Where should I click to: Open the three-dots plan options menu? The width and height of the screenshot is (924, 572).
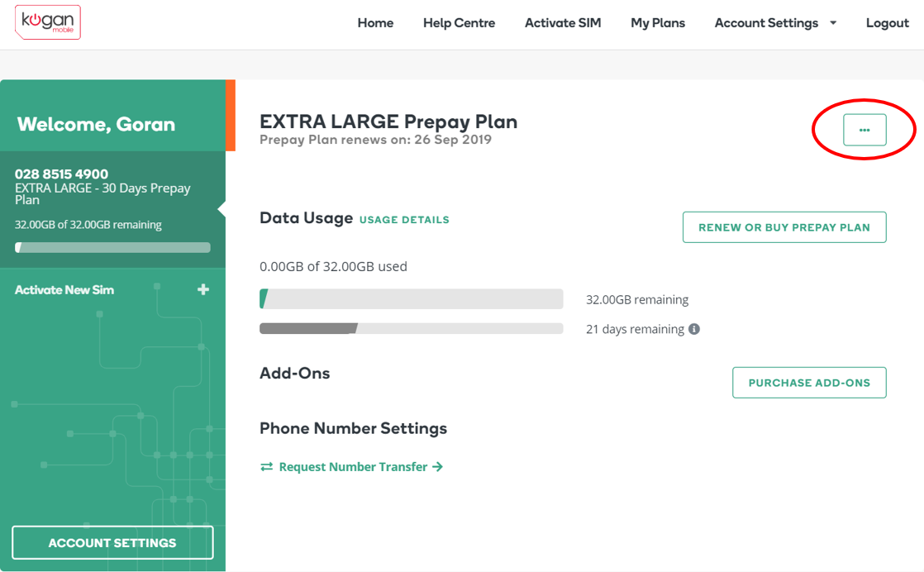point(864,130)
